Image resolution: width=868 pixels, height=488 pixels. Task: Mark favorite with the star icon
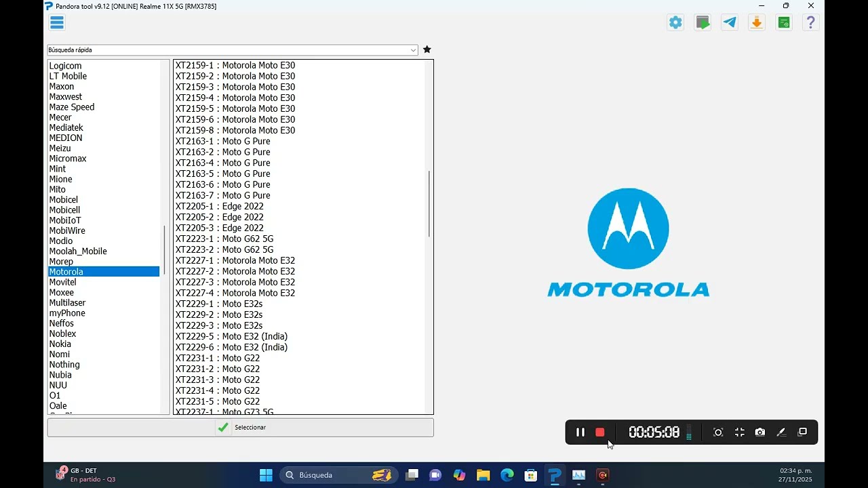pyautogui.click(x=427, y=49)
